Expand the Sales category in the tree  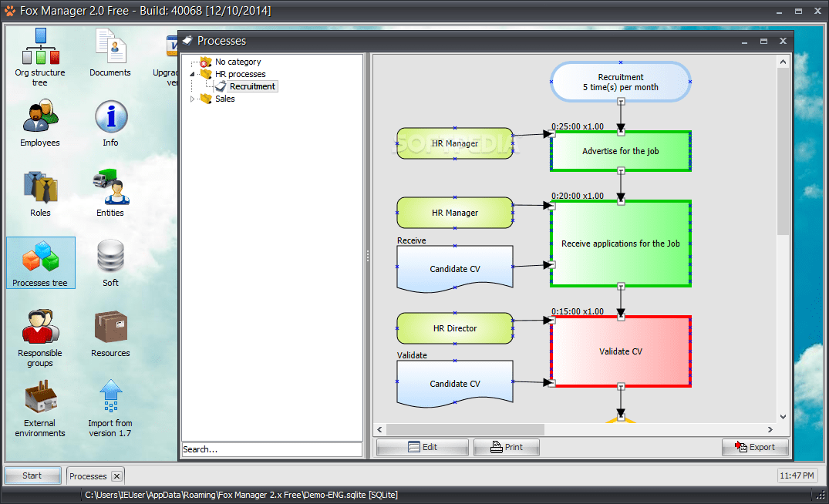(192, 99)
